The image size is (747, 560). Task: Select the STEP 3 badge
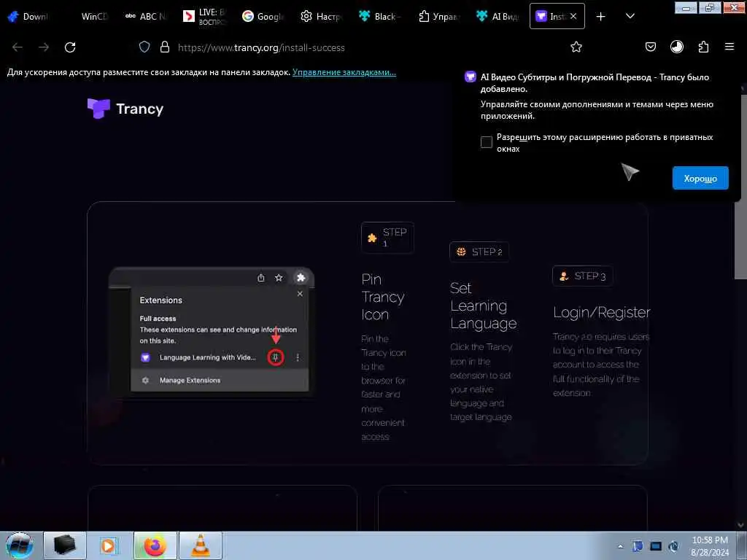[582, 276]
